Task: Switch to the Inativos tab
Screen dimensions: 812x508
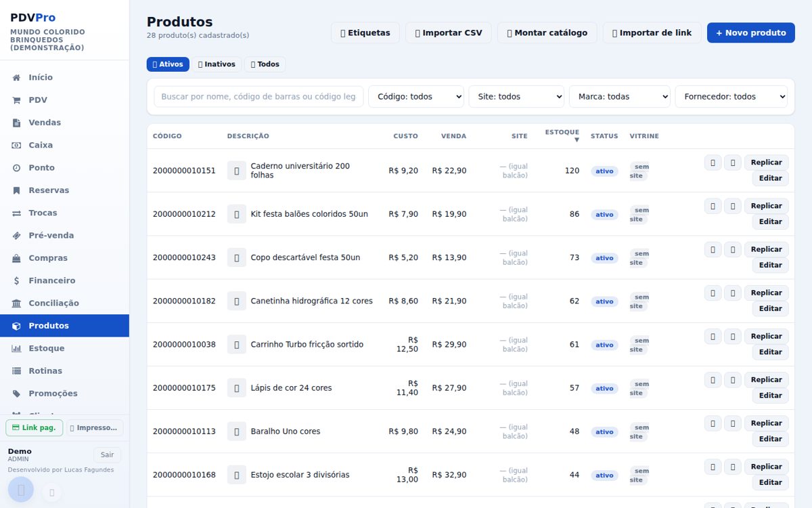Action: [217, 64]
